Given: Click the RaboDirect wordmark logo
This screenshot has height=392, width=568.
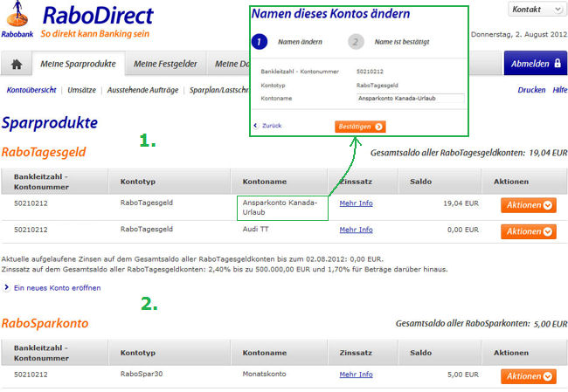Looking at the screenshot, I should (98, 16).
